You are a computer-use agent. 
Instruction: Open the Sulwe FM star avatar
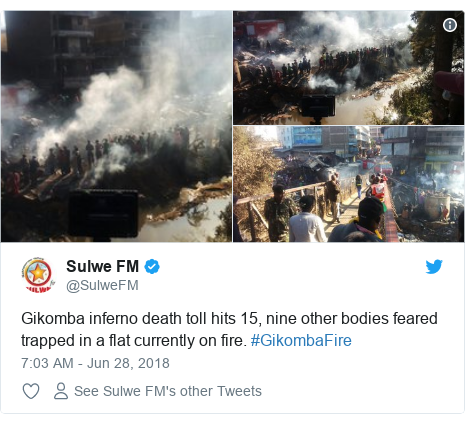(37, 275)
